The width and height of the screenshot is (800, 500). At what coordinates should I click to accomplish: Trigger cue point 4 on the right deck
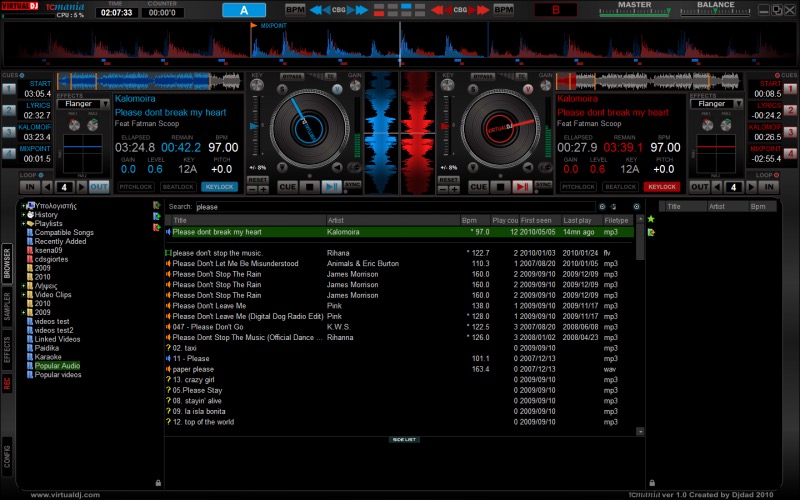[x=790, y=153]
